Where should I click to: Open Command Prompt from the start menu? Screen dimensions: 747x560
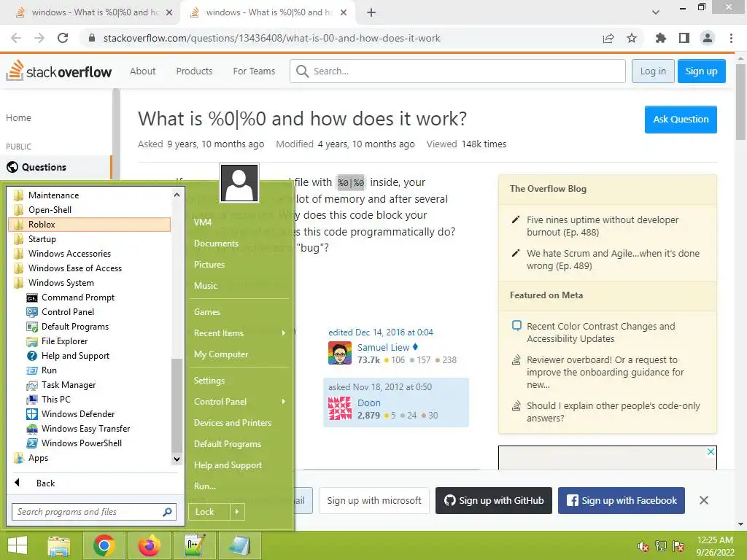(77, 297)
